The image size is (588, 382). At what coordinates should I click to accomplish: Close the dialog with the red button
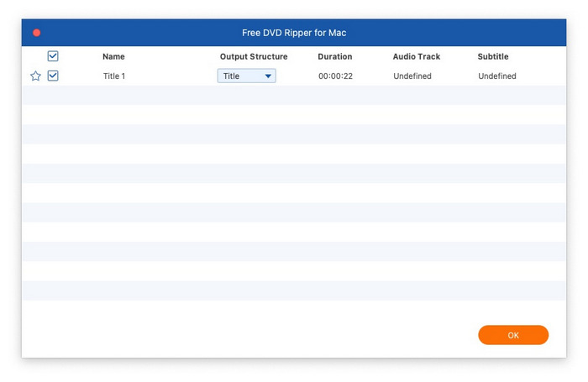click(x=36, y=33)
